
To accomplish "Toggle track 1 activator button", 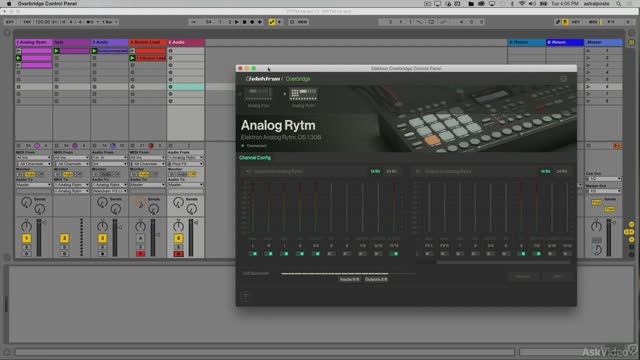I will tap(26, 238).
